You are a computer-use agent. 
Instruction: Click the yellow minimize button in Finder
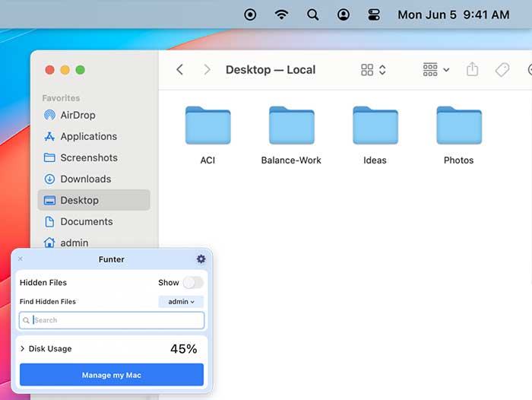(x=65, y=70)
